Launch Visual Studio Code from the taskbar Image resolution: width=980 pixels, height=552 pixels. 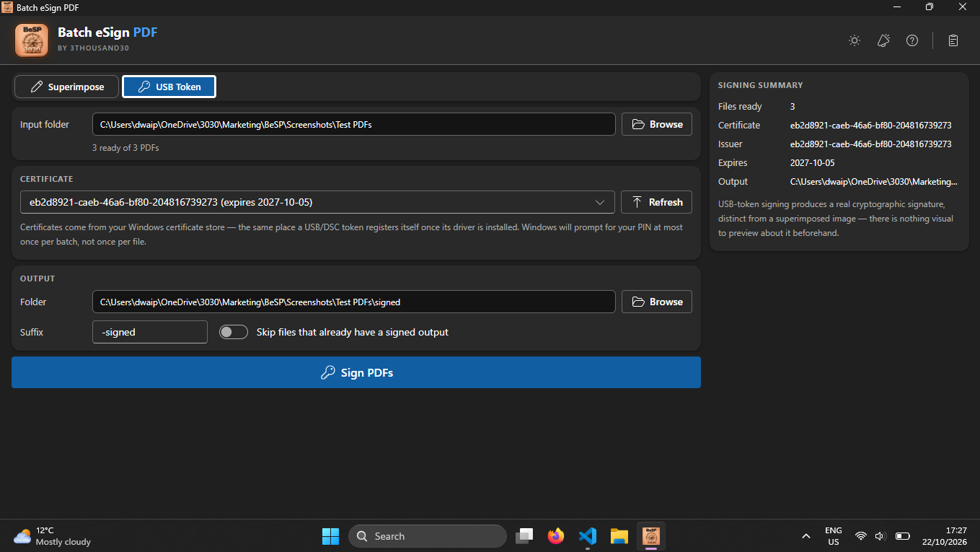pos(588,536)
